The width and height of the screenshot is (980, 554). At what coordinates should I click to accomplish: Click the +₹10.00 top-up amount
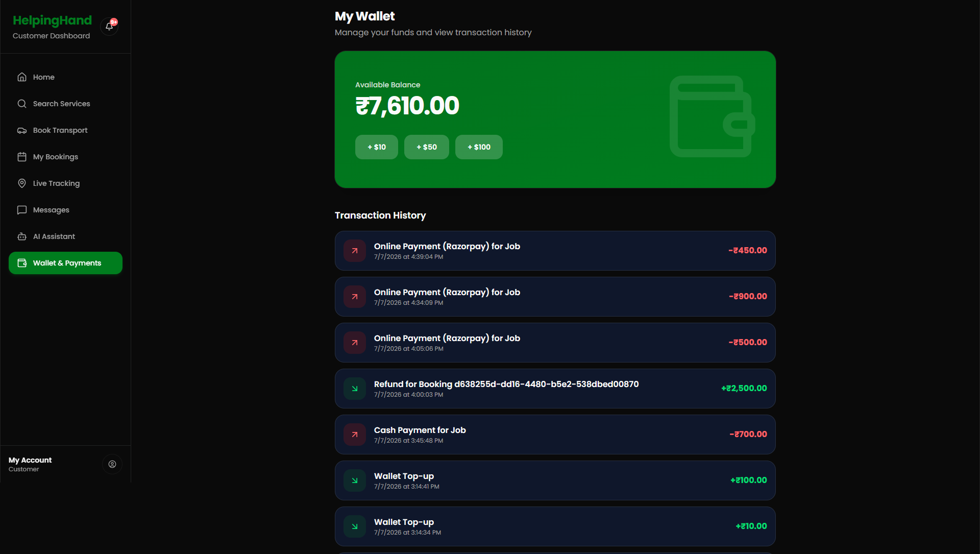(x=751, y=526)
